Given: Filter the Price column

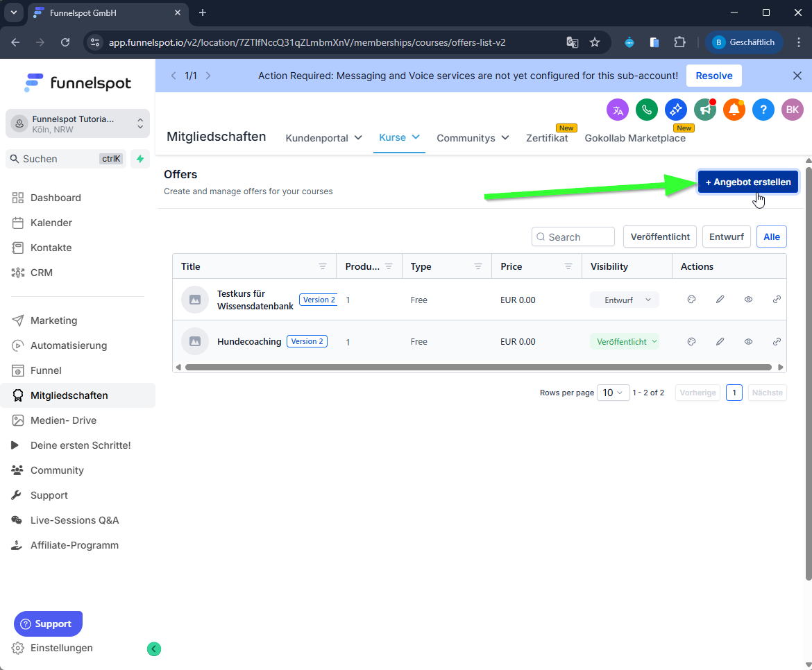Looking at the screenshot, I should 568,266.
